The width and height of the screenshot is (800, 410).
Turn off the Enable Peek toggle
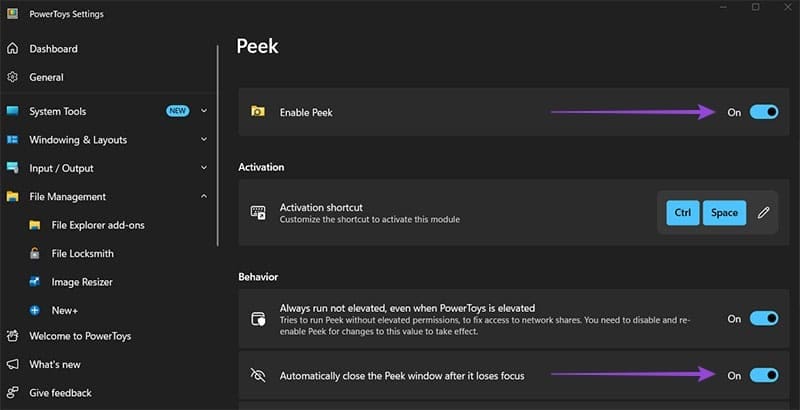[x=763, y=112]
